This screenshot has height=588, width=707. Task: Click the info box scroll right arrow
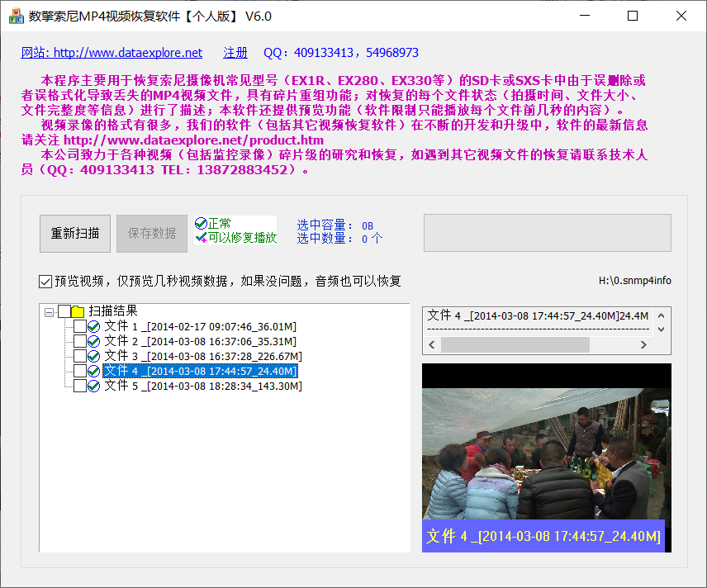(643, 345)
